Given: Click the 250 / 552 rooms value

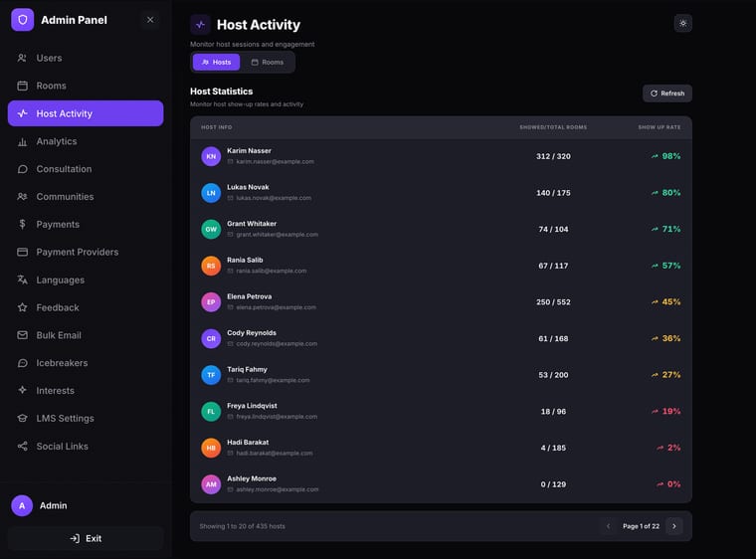Looking at the screenshot, I should click(553, 302).
